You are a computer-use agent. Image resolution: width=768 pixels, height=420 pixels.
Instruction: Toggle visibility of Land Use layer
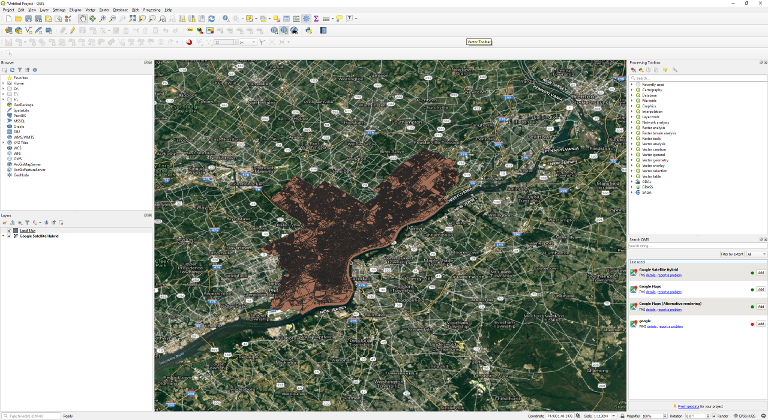click(x=9, y=231)
